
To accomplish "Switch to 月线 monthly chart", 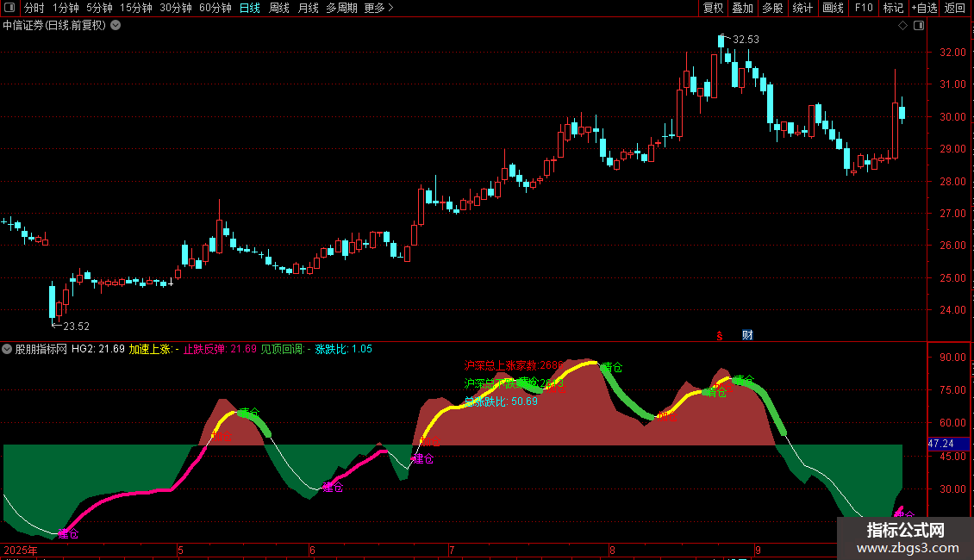I will coord(308,8).
